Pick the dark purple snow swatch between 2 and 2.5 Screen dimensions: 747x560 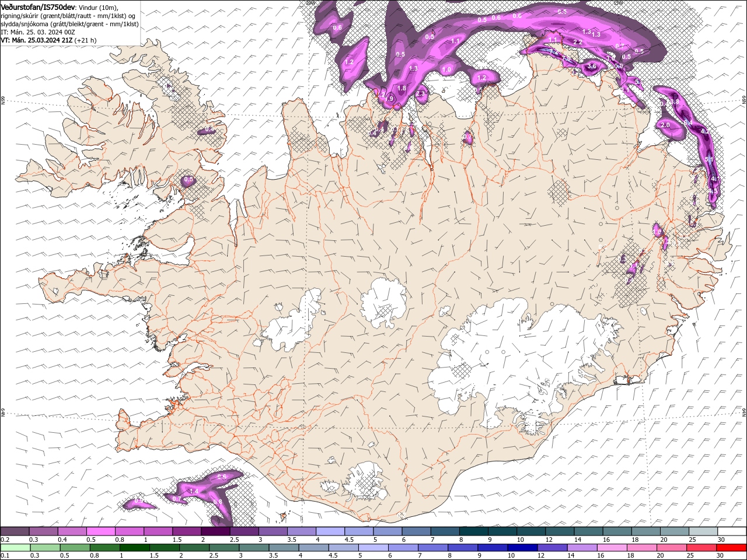[x=215, y=531]
